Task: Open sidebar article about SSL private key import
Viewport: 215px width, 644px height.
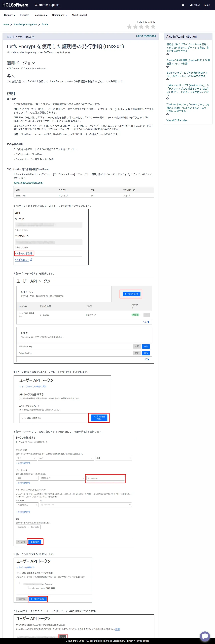Action: [188, 47]
